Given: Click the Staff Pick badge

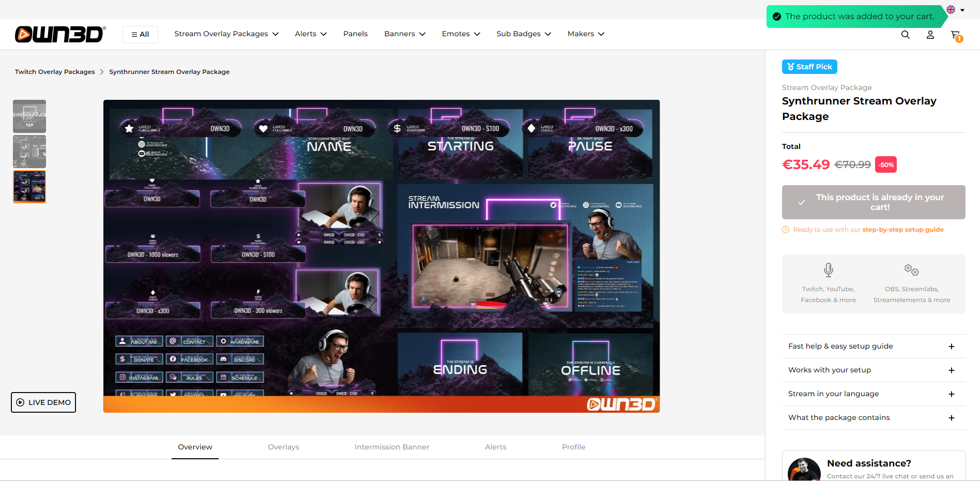Looking at the screenshot, I should click(809, 66).
